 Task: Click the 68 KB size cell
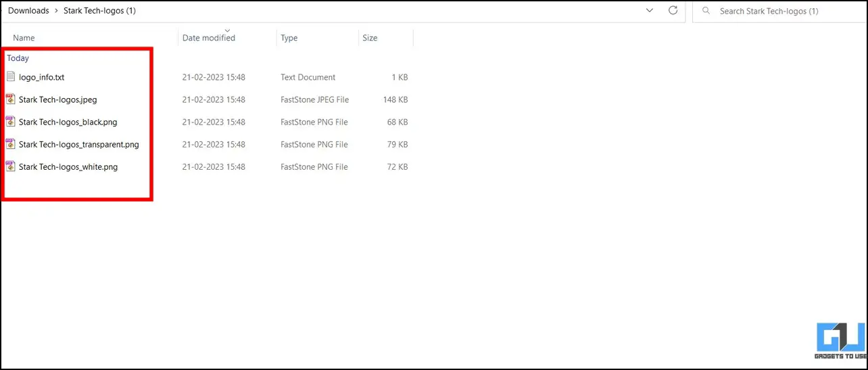(x=397, y=122)
